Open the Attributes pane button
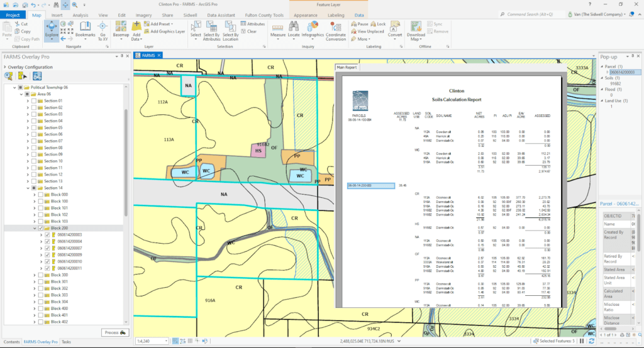The height and width of the screenshot is (348, 644). (x=253, y=24)
